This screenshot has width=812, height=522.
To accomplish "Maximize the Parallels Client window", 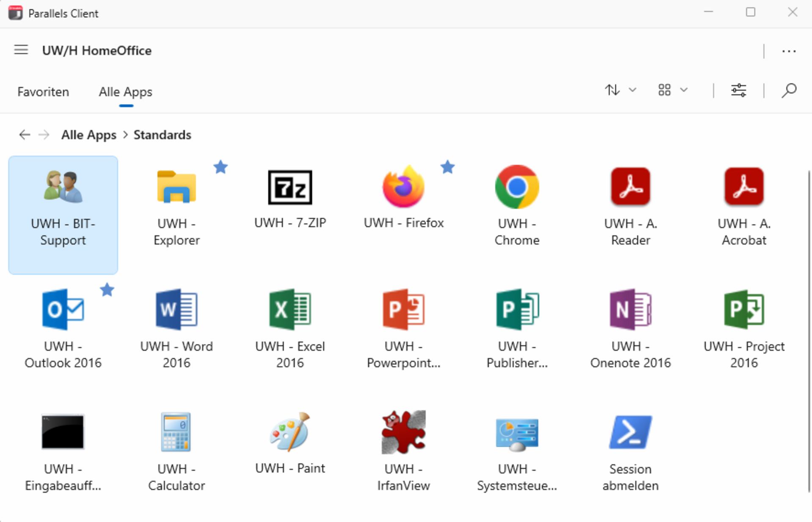I will (751, 12).
